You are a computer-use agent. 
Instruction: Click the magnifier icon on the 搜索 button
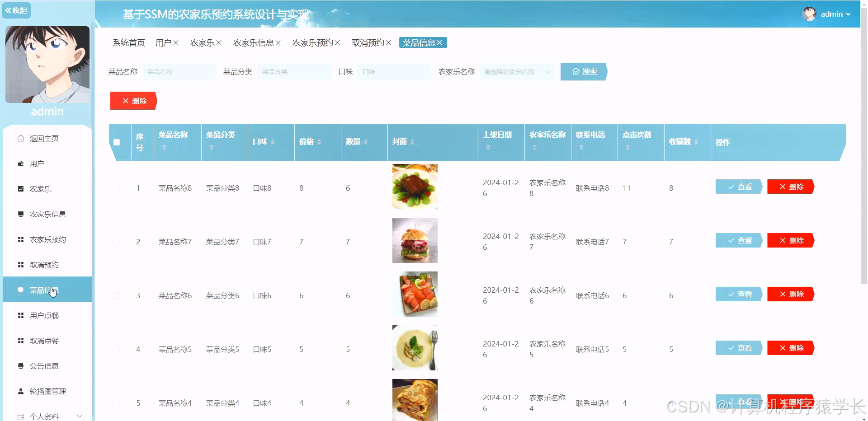coord(576,71)
